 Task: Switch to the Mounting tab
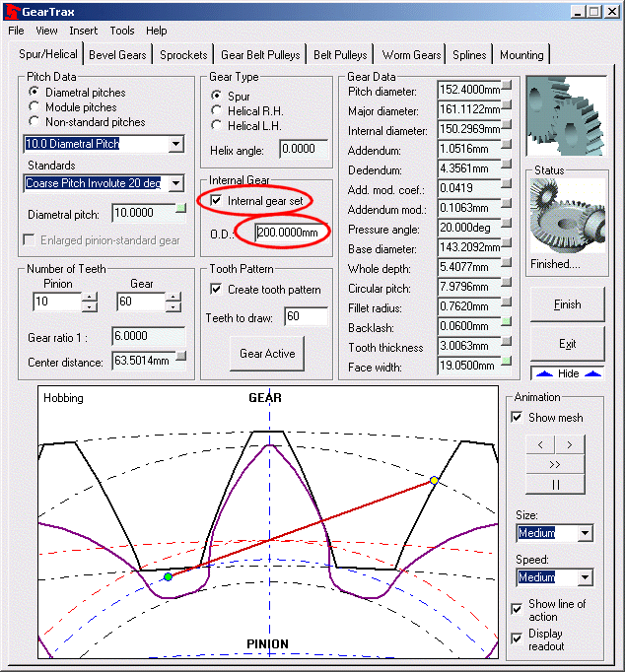[521, 55]
